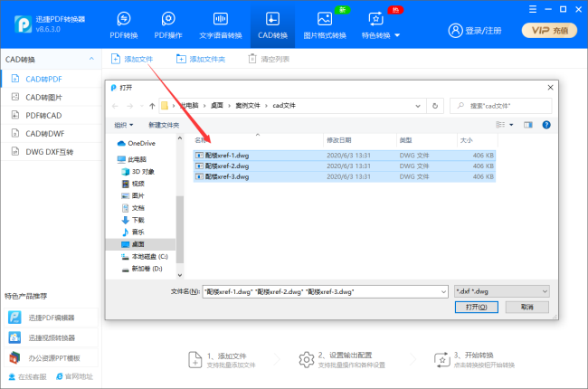Open 迅捷视频转换器 recommended product

[x=51, y=338]
